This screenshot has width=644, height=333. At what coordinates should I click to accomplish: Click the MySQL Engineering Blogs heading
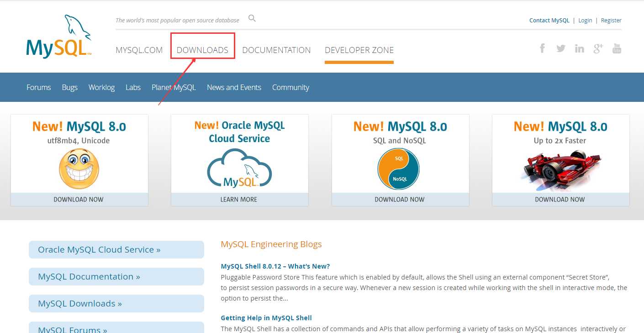click(271, 244)
